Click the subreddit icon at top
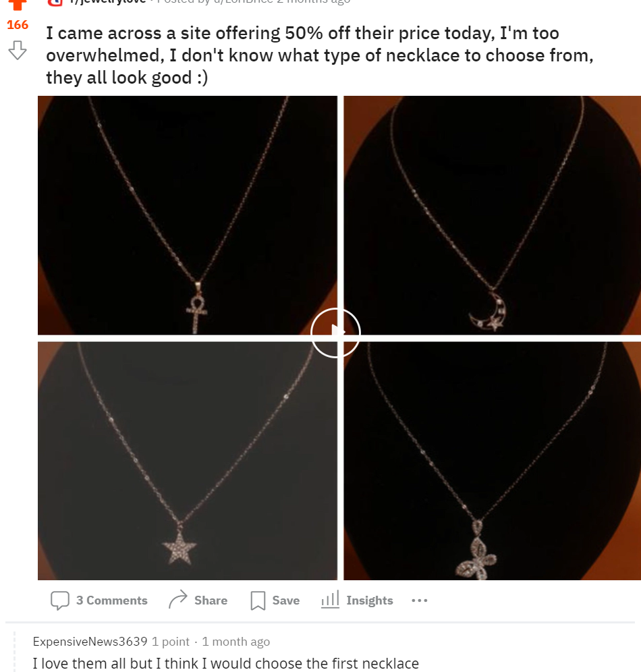 click(x=55, y=3)
